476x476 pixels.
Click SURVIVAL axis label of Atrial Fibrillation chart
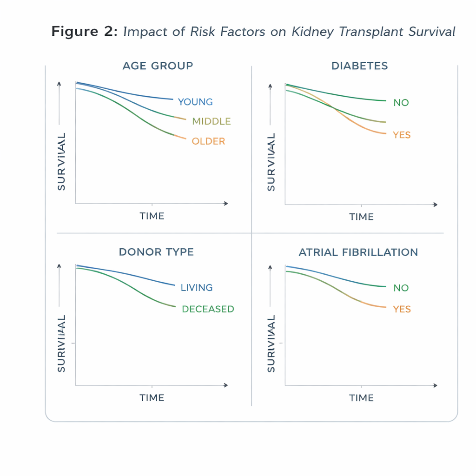coord(271,344)
